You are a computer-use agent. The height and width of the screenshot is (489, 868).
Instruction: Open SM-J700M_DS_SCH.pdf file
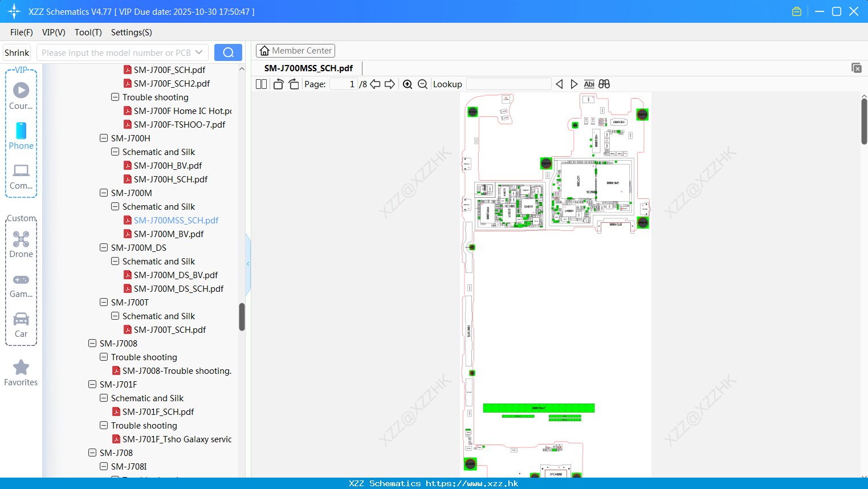(178, 288)
